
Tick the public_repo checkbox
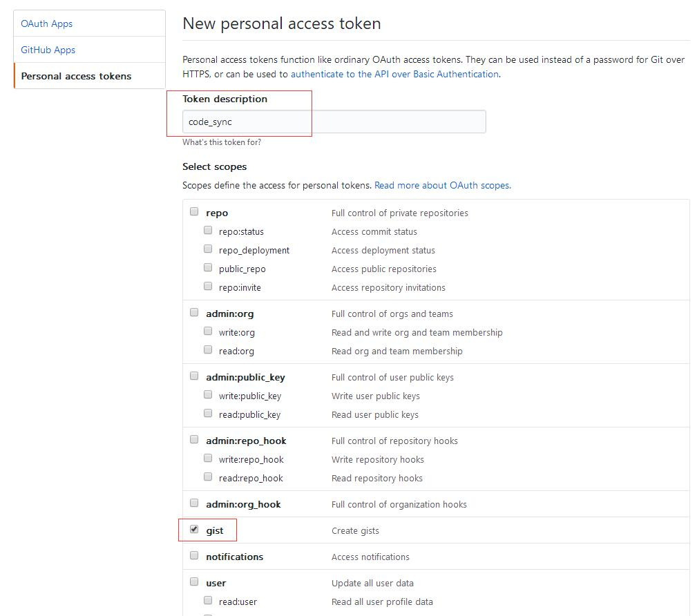208,268
